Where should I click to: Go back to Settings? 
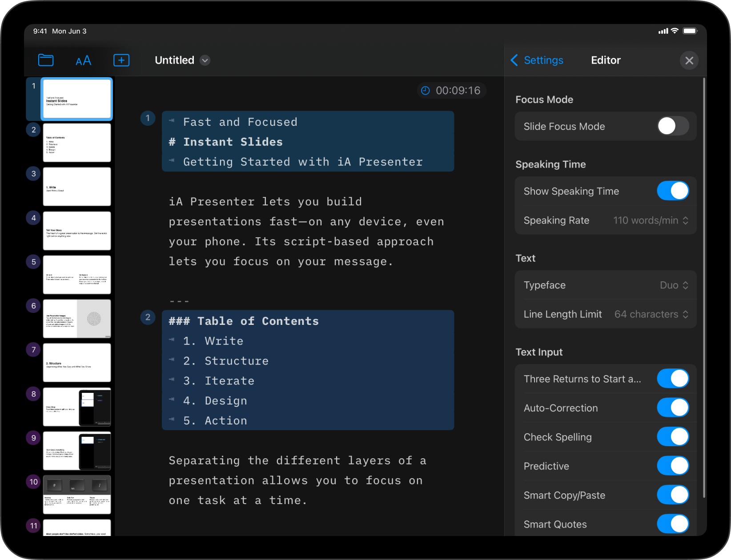(x=537, y=60)
